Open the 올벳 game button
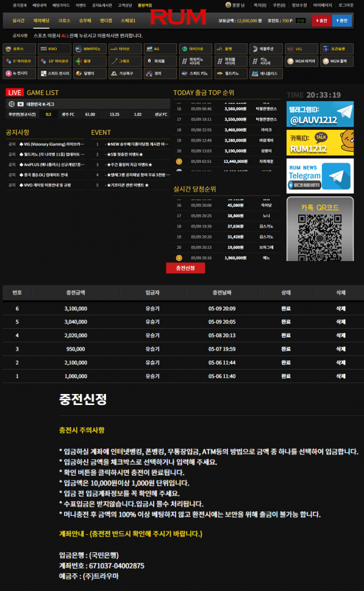Image resolution: width=364 pixels, height=591 pixels. 231,49
